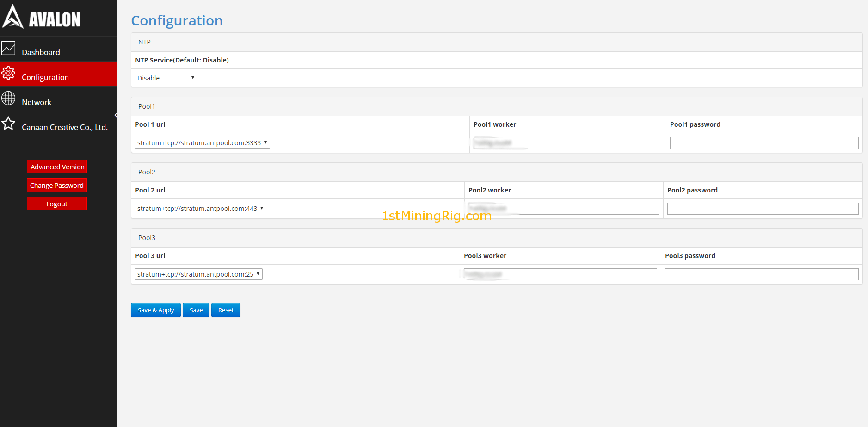
Task: Click the Dashboard chart icon
Action: [8, 48]
